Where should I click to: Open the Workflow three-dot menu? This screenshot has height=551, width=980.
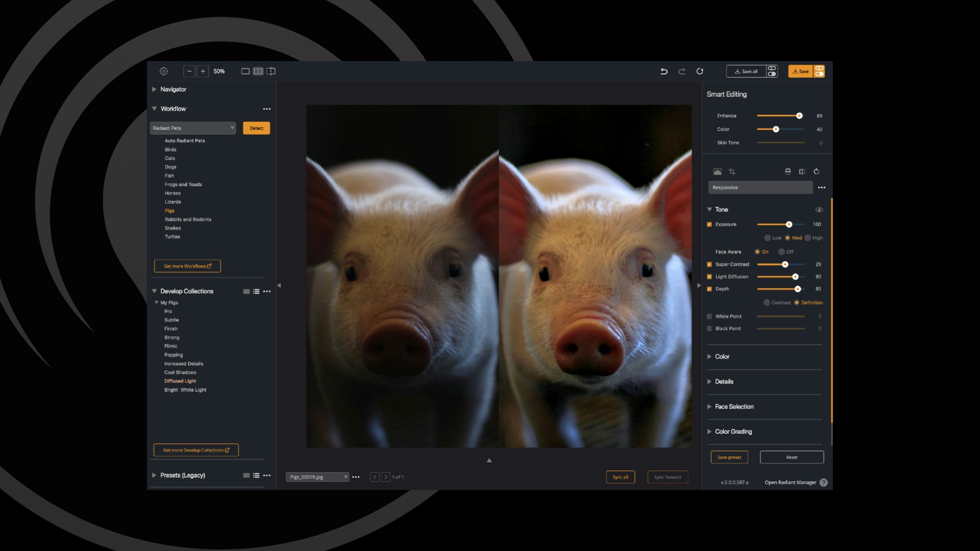tap(267, 109)
